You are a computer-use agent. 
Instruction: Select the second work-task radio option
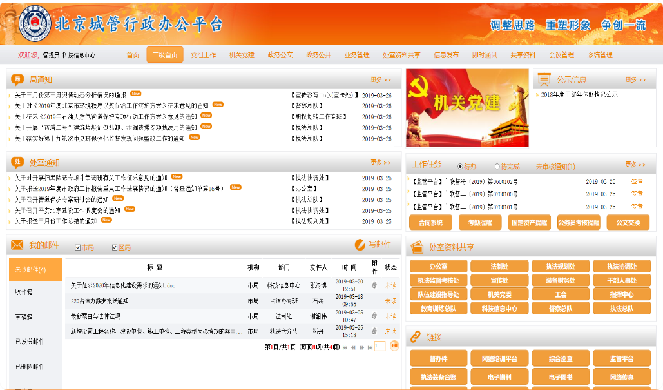point(497,166)
